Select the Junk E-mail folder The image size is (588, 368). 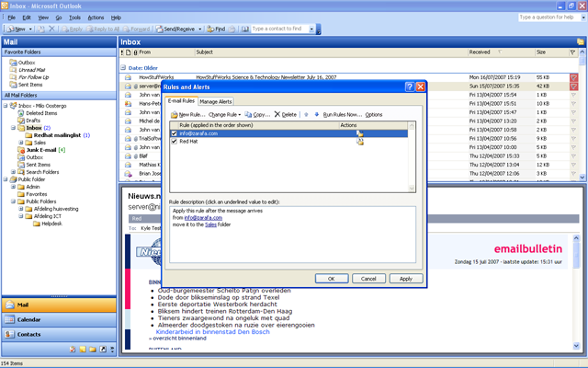pos(41,150)
